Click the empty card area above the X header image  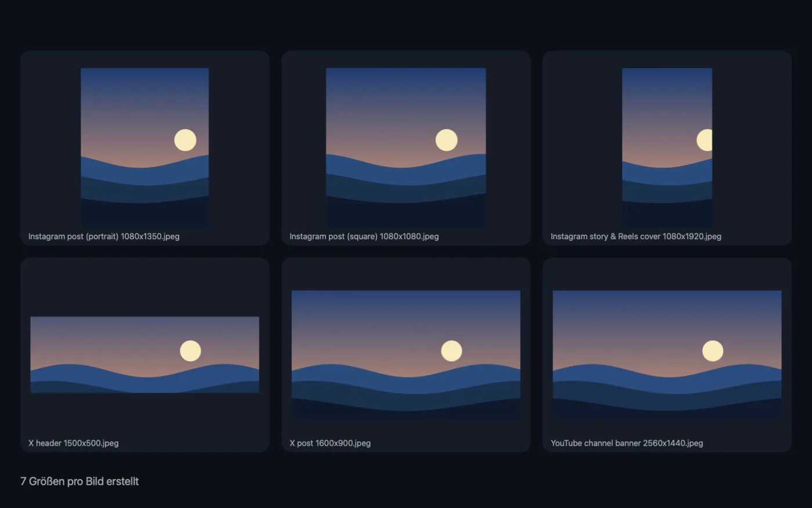pos(144,287)
